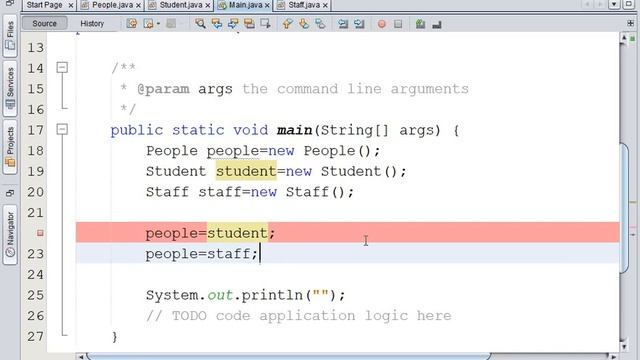Close the Start Page tab
The height and width of the screenshot is (360, 640).
[x=71, y=5]
